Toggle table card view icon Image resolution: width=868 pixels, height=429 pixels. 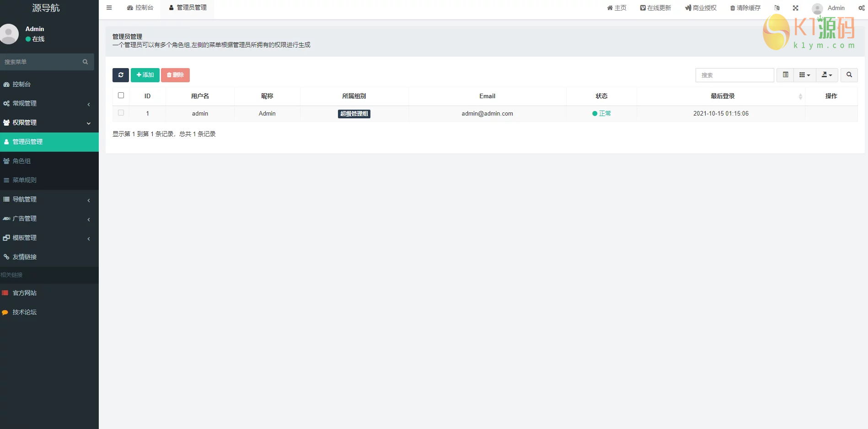pyautogui.click(x=785, y=75)
